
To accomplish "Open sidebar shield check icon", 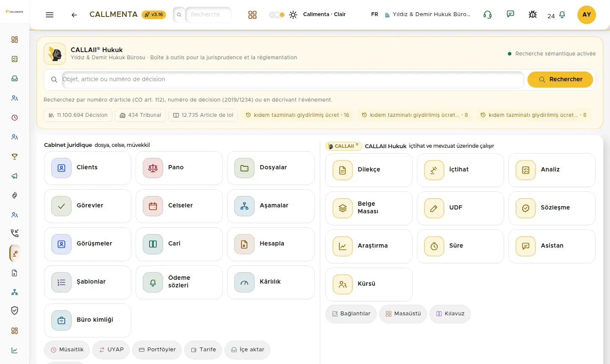I will click(x=15, y=311).
